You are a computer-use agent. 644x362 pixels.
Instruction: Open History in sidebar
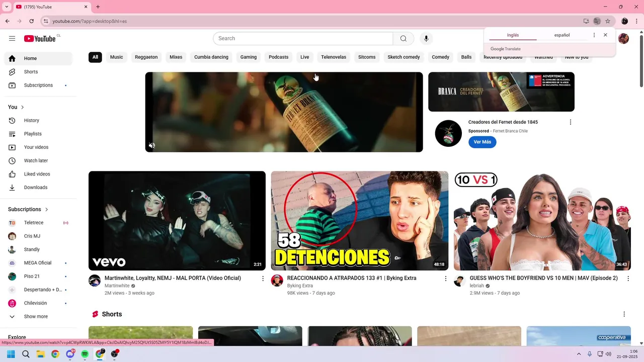point(38,121)
